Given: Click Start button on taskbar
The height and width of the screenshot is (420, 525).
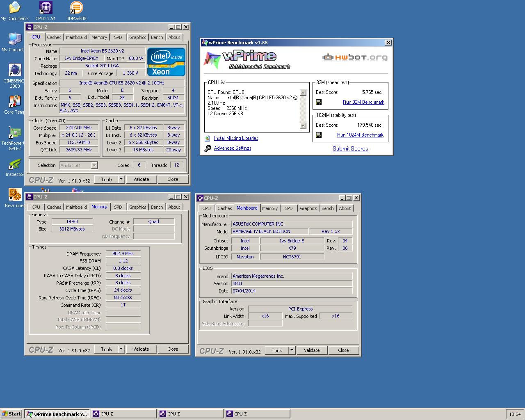Looking at the screenshot, I should click(x=11, y=414).
